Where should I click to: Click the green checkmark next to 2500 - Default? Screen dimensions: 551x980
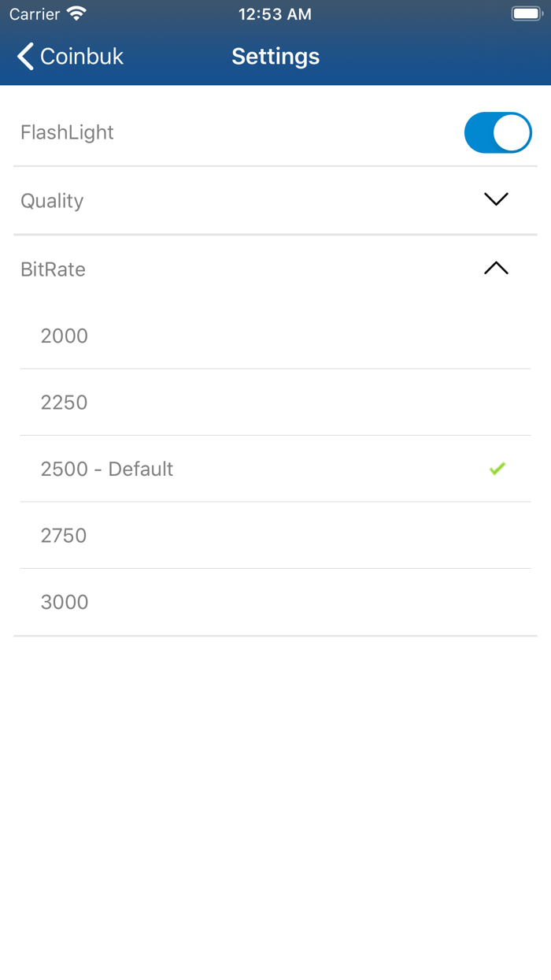coord(497,469)
